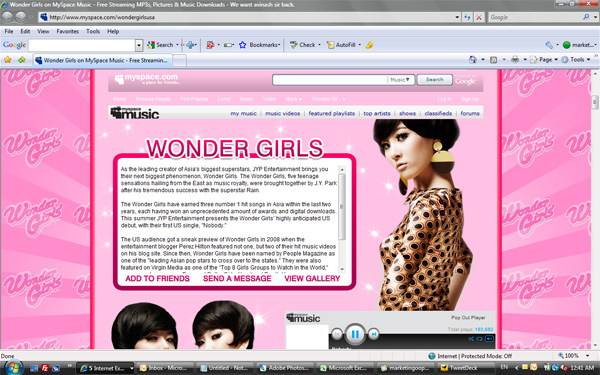The height and width of the screenshot is (375, 600).
Task: Open Google toolbar Bookmarks
Action: (259, 45)
